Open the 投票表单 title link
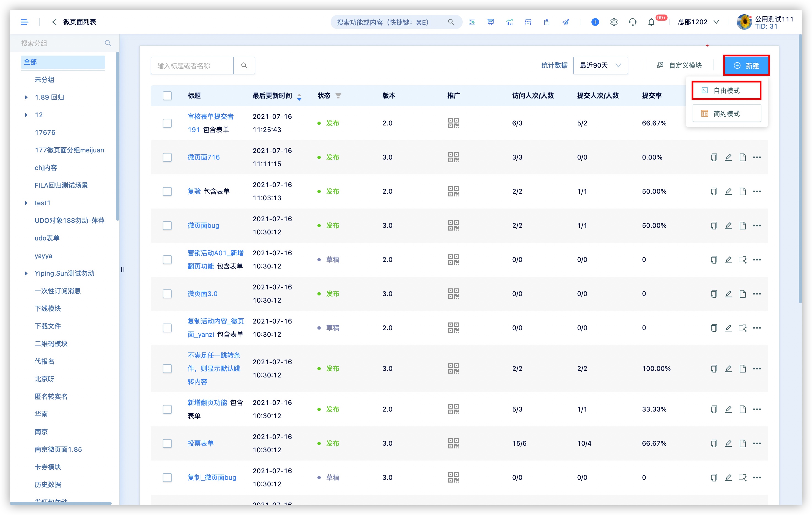The height and width of the screenshot is (515, 812). click(200, 443)
